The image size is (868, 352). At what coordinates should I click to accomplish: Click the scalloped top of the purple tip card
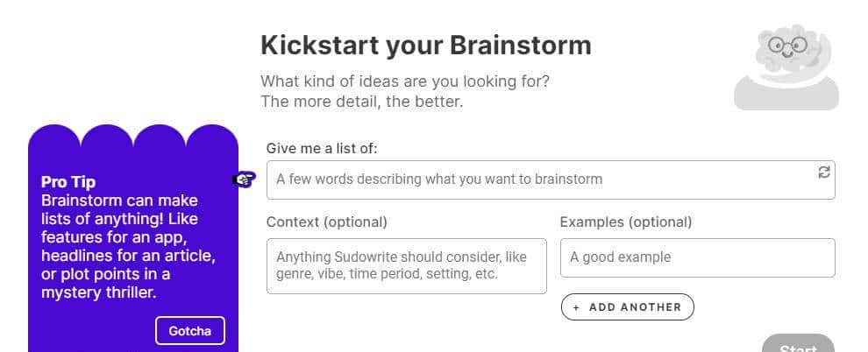coord(133,137)
